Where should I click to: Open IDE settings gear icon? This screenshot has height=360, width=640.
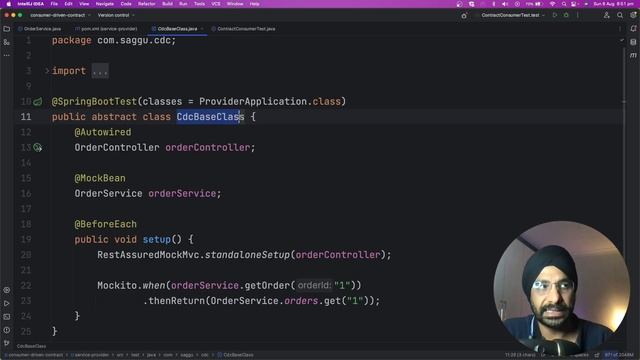[x=633, y=15]
